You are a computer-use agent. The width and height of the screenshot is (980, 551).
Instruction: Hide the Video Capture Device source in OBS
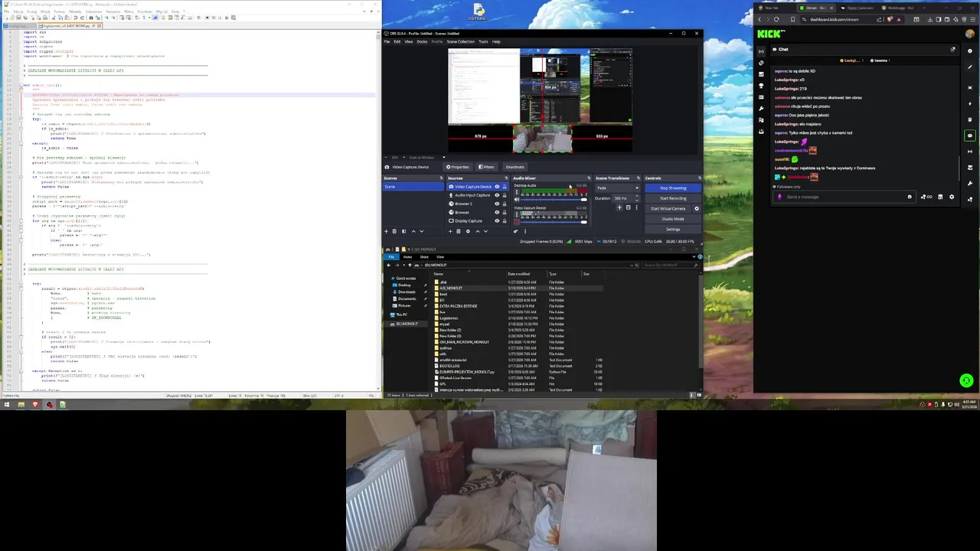coord(497,187)
